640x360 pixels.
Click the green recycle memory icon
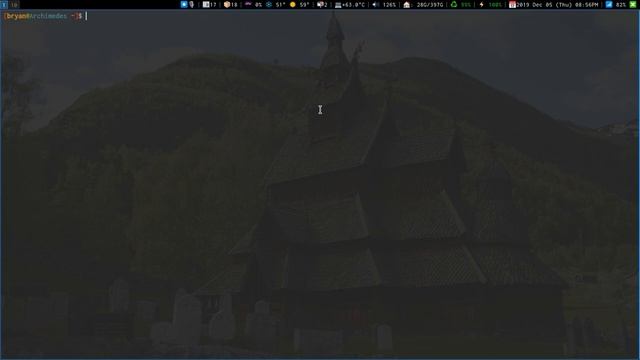point(454,4)
